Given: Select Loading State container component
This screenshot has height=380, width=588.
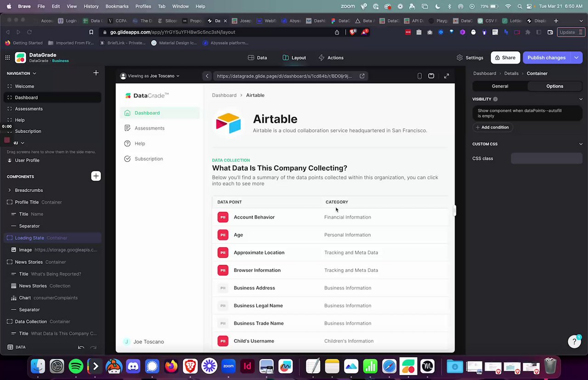Looking at the screenshot, I should tap(52, 238).
